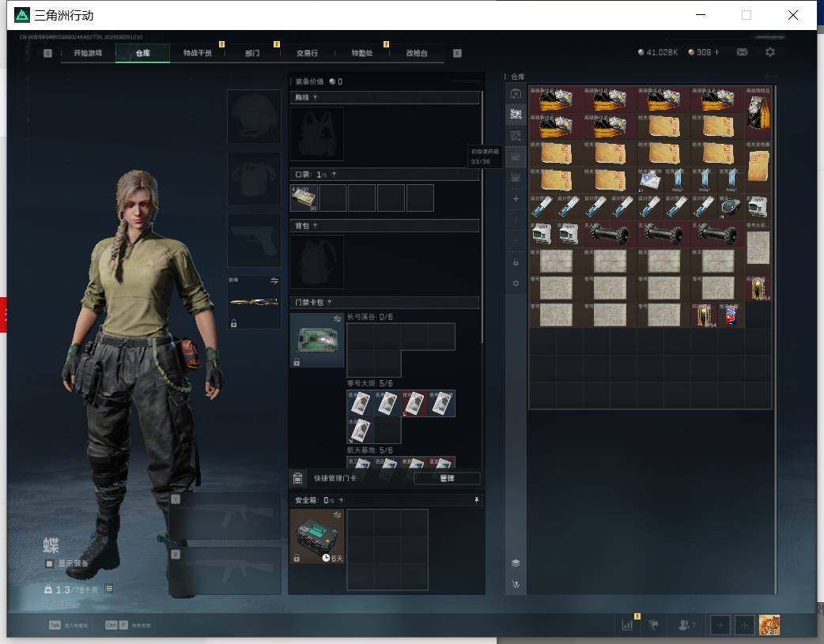824x644 pixels.
Task: Click the quick keycard management icon
Action: click(x=297, y=478)
